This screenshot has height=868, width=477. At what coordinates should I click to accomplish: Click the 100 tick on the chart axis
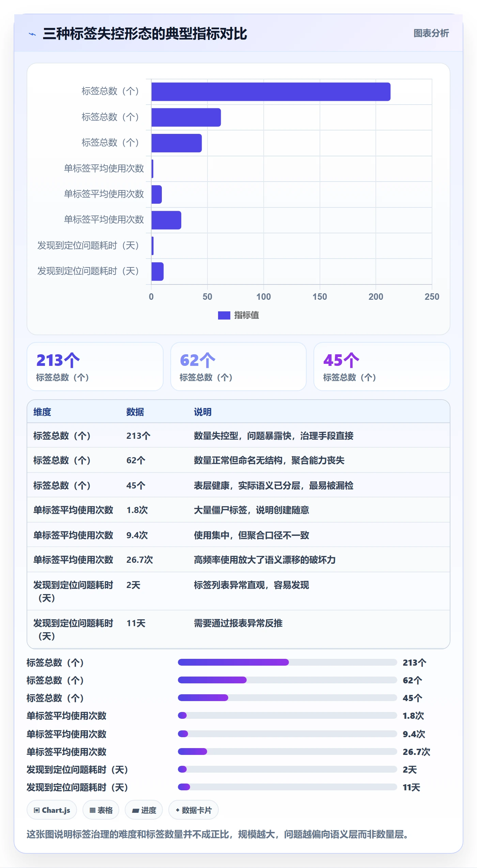coord(263,297)
